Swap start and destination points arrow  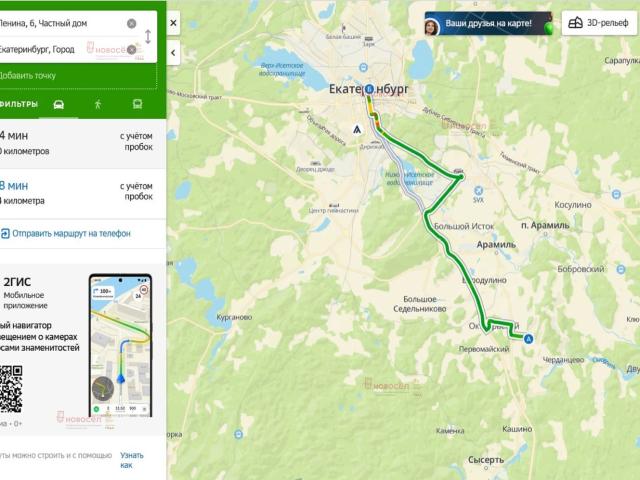click(x=148, y=37)
